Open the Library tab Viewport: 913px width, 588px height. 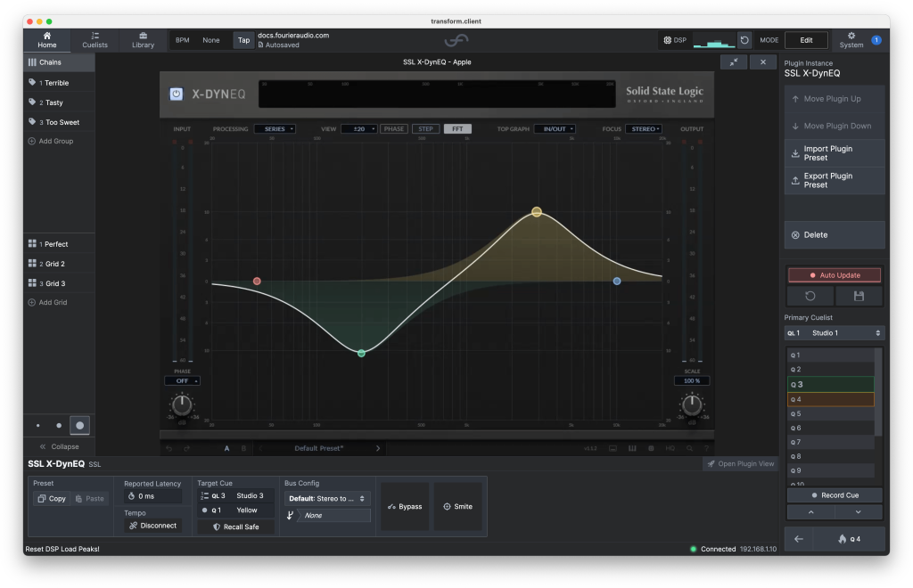tap(143, 40)
